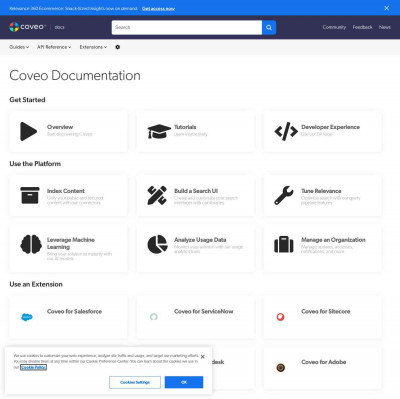Viewport: 400px width, 399px height.
Task: Click the Get access now banner link
Action: pos(158,8)
